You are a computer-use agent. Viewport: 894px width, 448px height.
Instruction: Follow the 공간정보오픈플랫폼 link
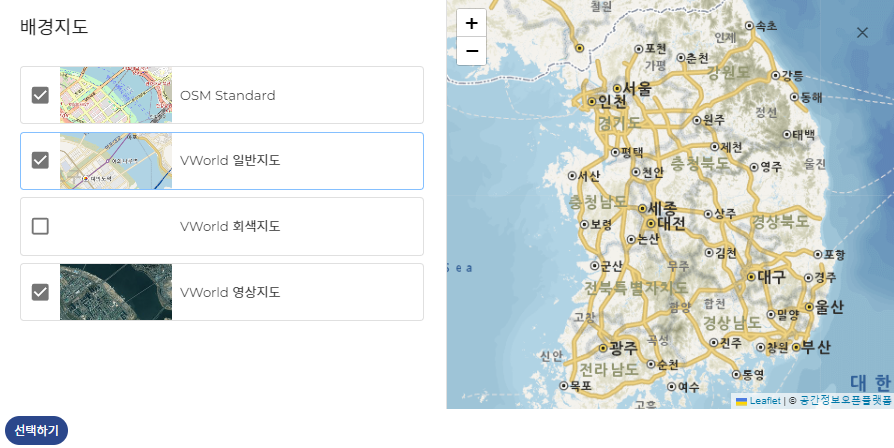tap(845, 400)
